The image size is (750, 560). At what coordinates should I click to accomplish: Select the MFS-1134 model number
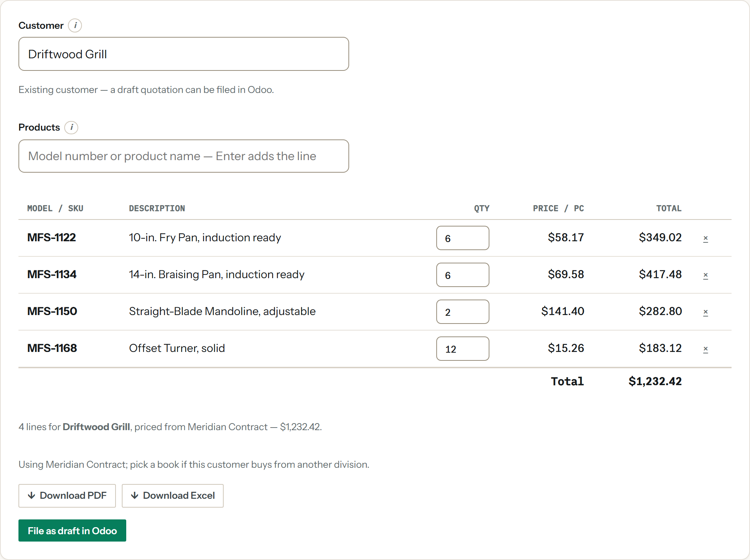52,274
